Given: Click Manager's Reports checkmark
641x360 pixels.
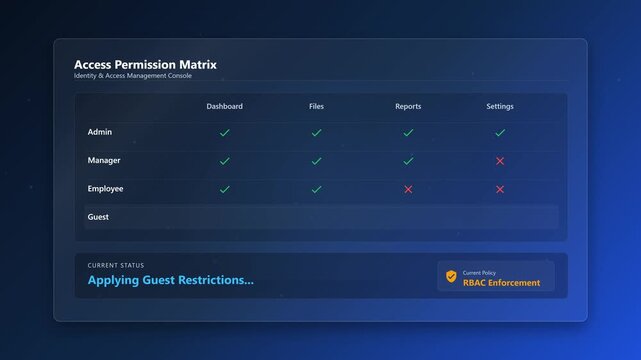Looking at the screenshot, I should (408, 161).
